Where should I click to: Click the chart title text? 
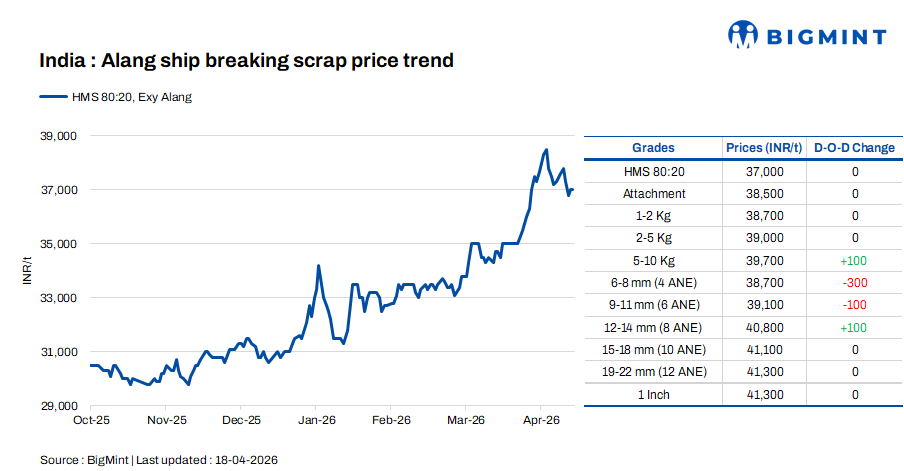click(246, 61)
